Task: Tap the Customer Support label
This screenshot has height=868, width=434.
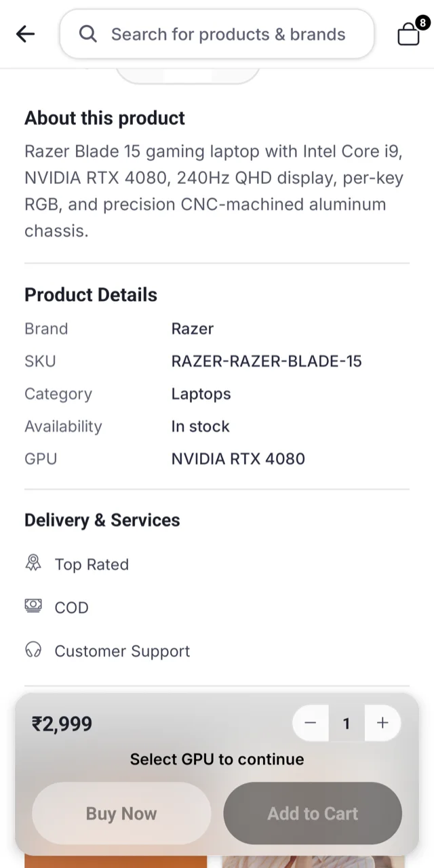Action: click(x=122, y=651)
